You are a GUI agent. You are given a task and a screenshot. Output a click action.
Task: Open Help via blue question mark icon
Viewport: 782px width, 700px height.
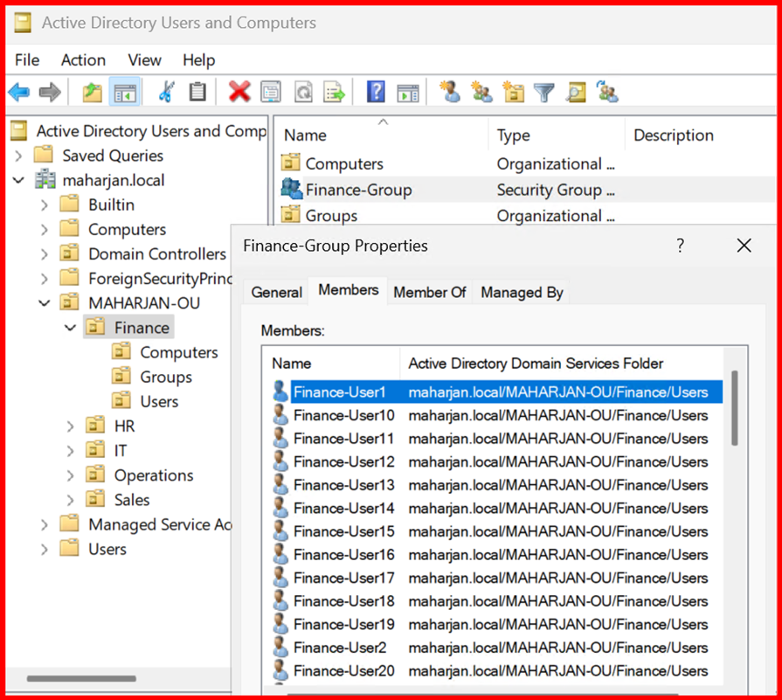pos(376,92)
